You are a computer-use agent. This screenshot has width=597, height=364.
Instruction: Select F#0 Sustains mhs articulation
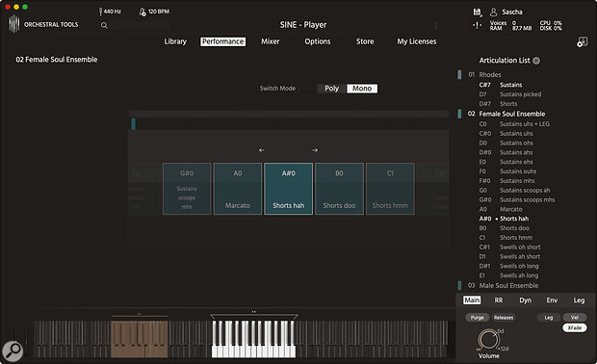tap(506, 181)
